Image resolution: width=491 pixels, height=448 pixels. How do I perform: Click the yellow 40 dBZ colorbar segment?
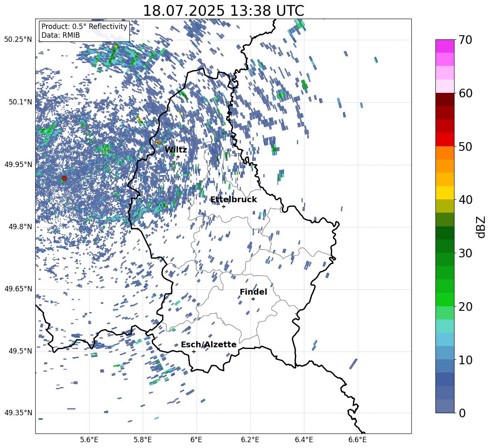(445, 193)
